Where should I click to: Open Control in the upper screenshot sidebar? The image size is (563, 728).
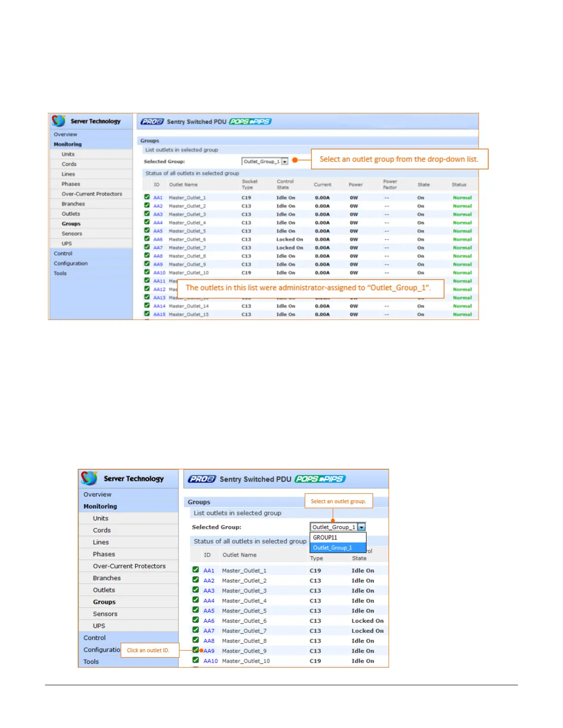click(63, 253)
